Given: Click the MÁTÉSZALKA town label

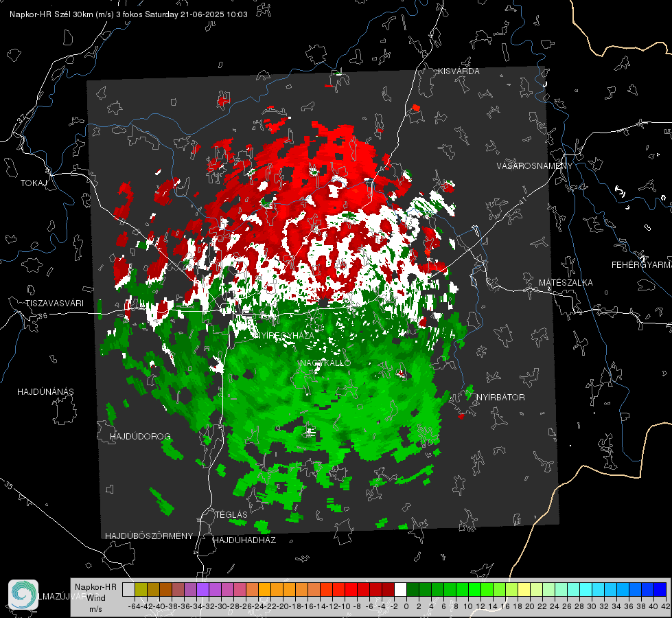Looking at the screenshot, I should [x=566, y=282].
